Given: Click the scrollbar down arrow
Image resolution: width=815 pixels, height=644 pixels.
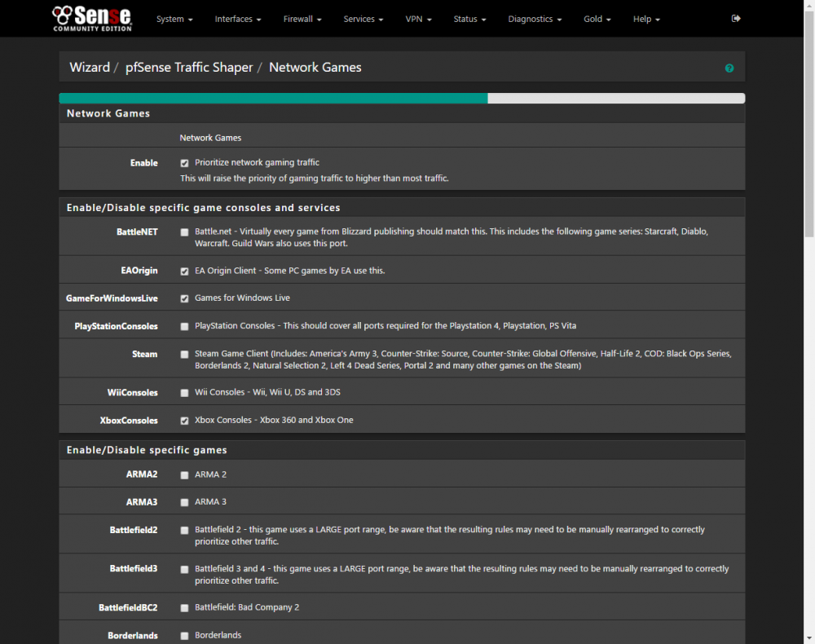Looking at the screenshot, I should click(809, 639).
